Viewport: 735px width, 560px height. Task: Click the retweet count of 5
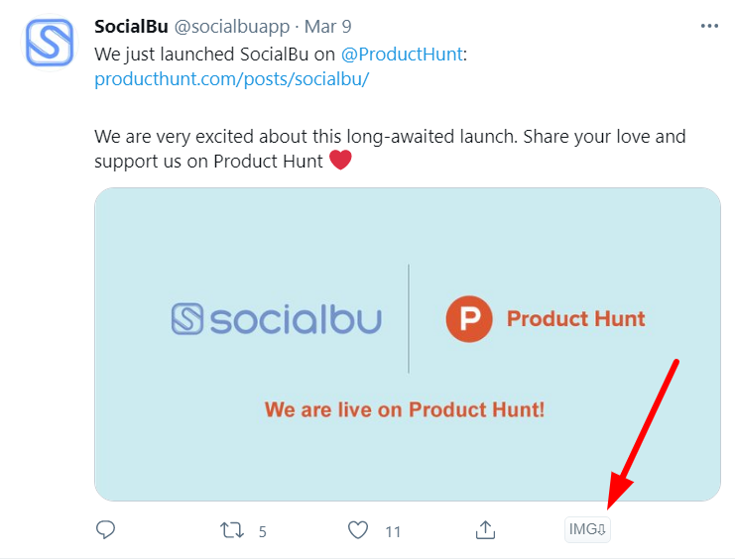[262, 531]
